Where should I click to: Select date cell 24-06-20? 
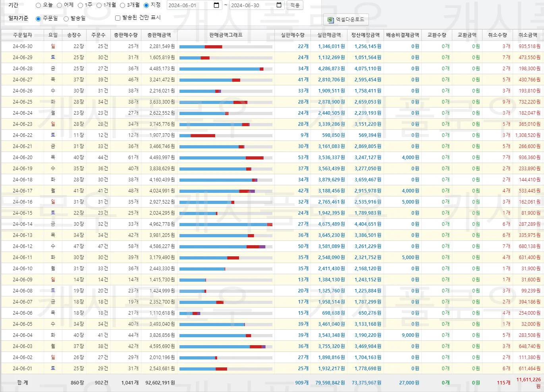(x=23, y=158)
